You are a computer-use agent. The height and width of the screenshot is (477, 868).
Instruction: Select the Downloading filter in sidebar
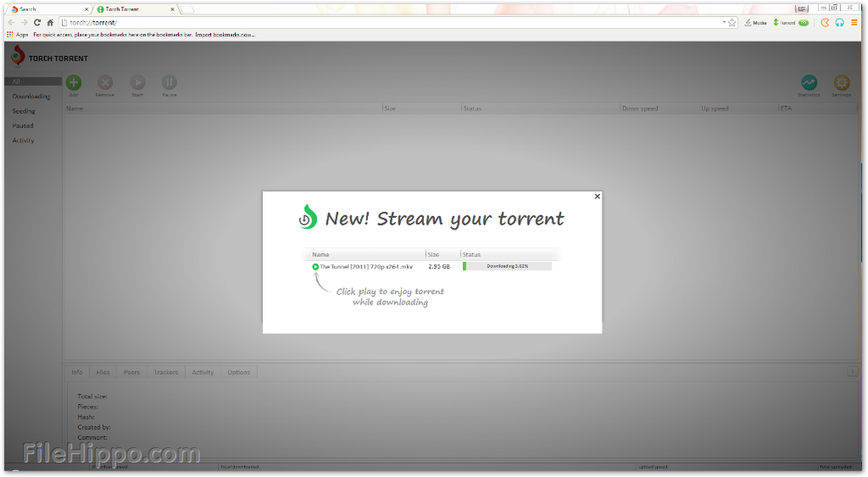[31, 96]
